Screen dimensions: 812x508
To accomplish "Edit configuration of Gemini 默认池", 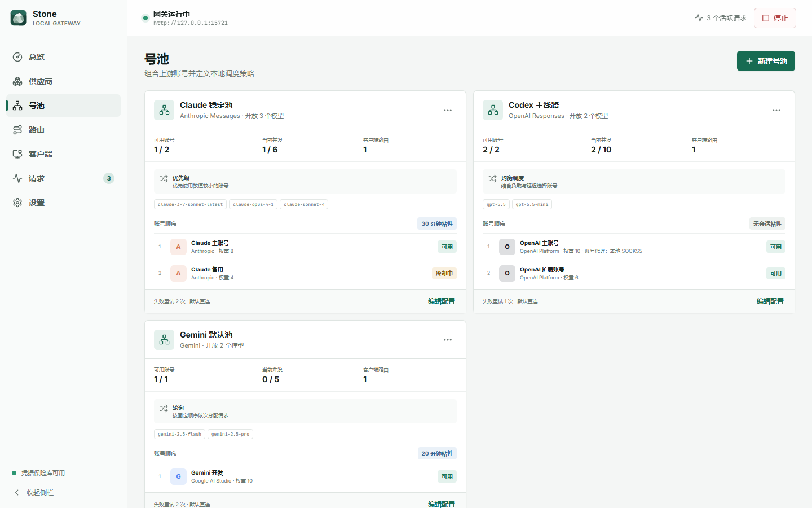I will [x=442, y=504].
